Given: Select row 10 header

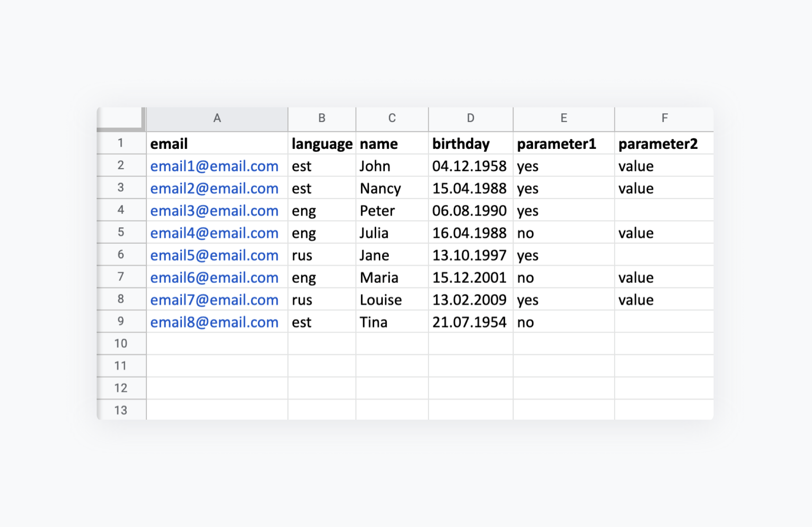Looking at the screenshot, I should pyautogui.click(x=121, y=344).
